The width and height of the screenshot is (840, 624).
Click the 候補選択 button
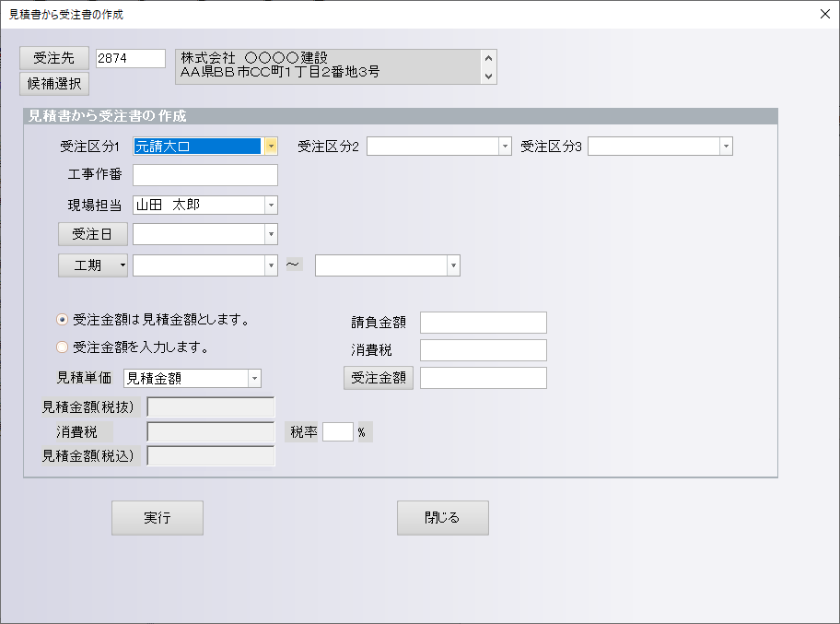coord(54,84)
